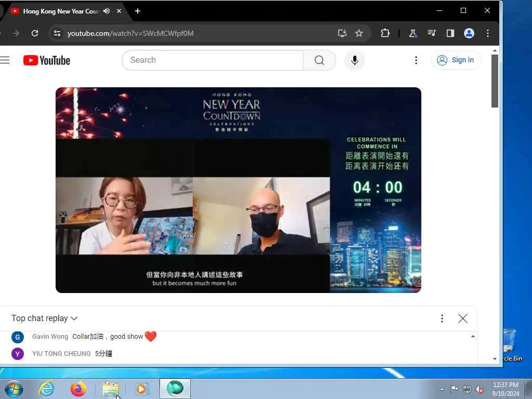Open the Chrome profile avatar
The width and height of the screenshot is (532, 399).
(469, 33)
